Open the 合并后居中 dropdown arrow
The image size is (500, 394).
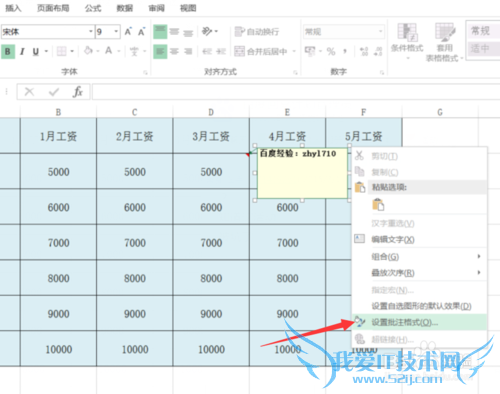pos(294,51)
